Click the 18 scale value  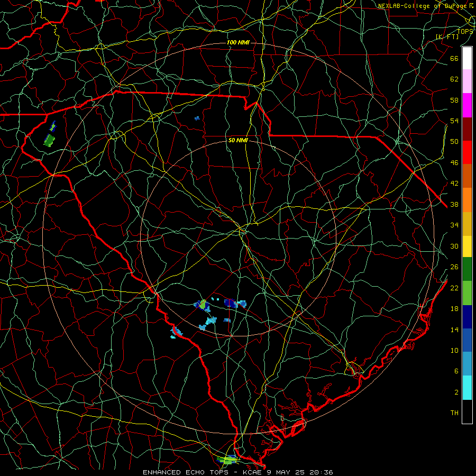[454, 309]
